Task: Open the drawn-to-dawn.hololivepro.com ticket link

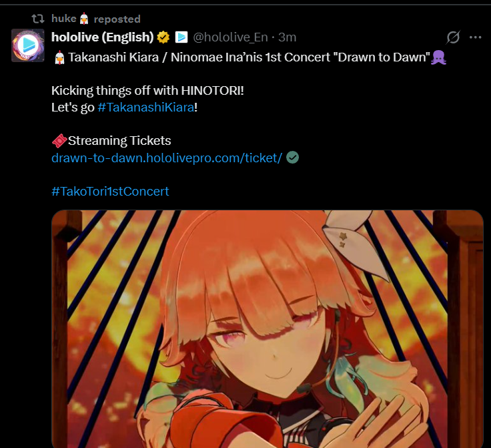Action: tap(167, 158)
